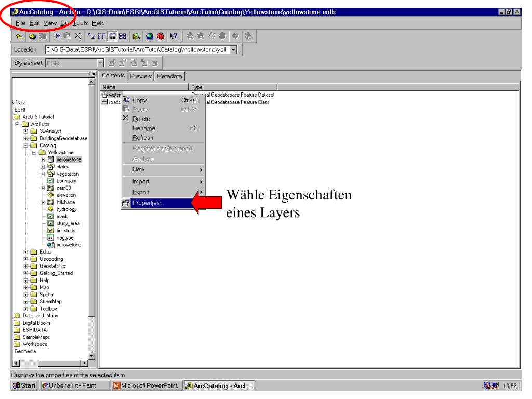Switch to List view icon

tap(101, 36)
